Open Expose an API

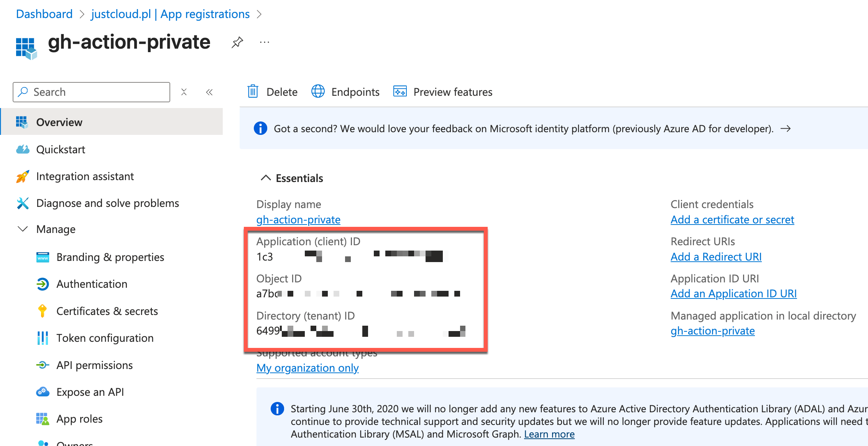tap(90, 392)
